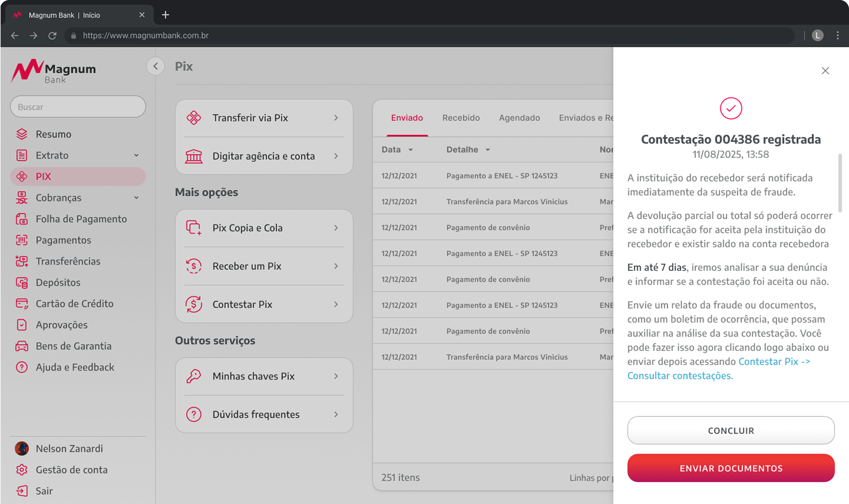Viewport: 849px width, 504px height.
Task: Click the Resumo layers icon in sidebar
Action: pos(22,134)
